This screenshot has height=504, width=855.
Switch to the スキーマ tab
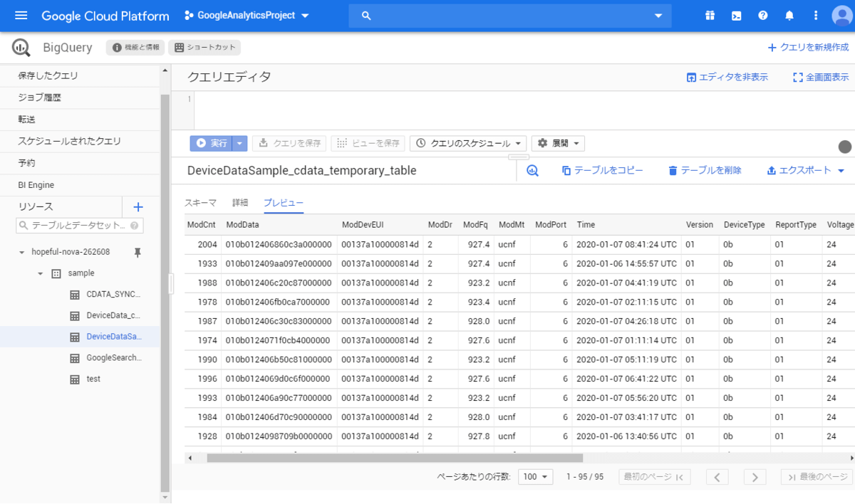pos(200,203)
